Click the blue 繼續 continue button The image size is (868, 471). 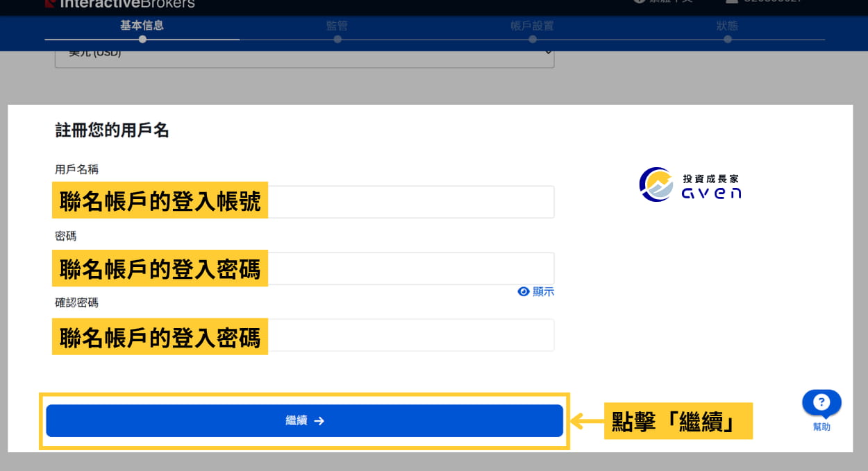click(304, 420)
